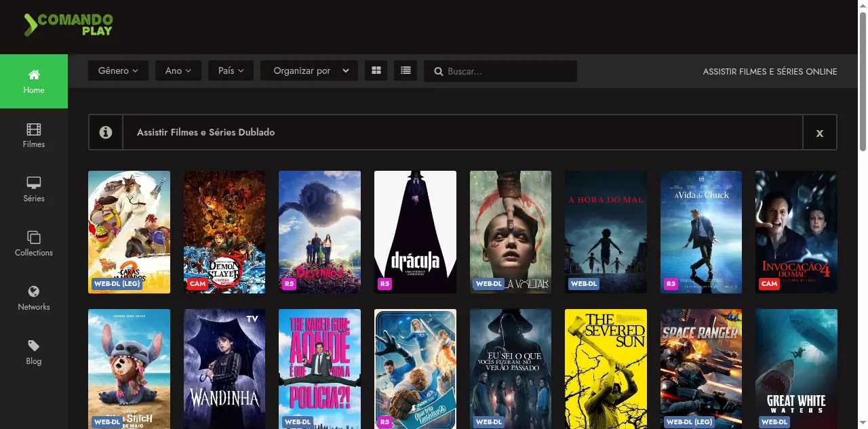Open the Invocação do Mal 4 poster
The width and height of the screenshot is (868, 429).
tap(796, 232)
